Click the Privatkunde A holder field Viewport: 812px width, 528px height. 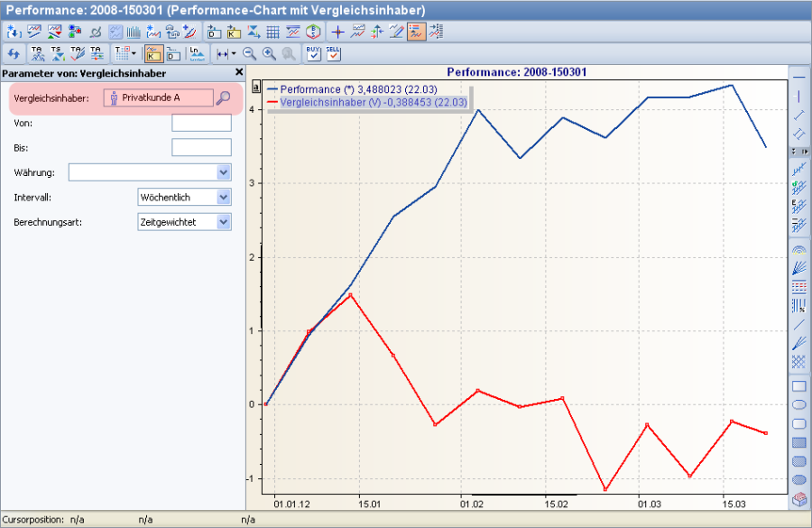pos(159,97)
